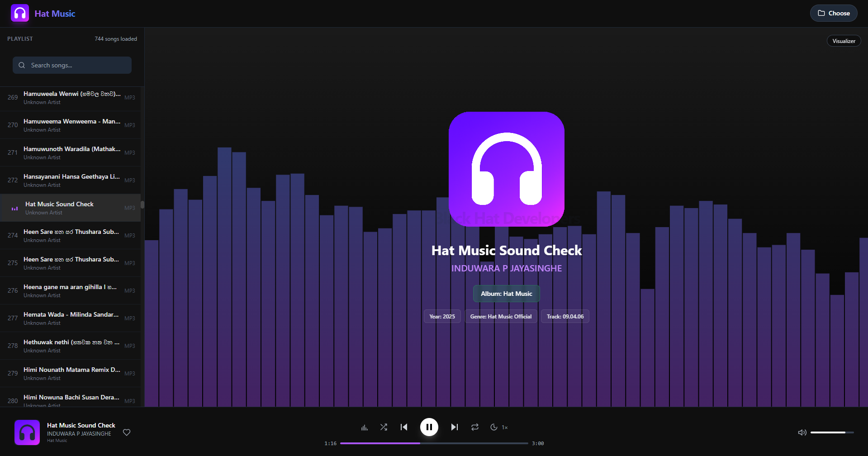Viewport: 868px width, 456px height.
Task: Seek within the song progress bar
Action: 434,443
